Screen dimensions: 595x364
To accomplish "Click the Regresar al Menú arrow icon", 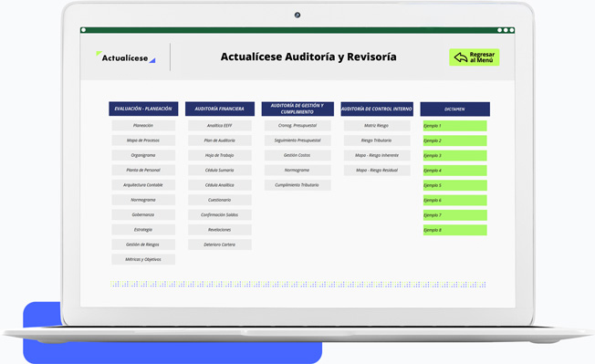I will click(460, 57).
